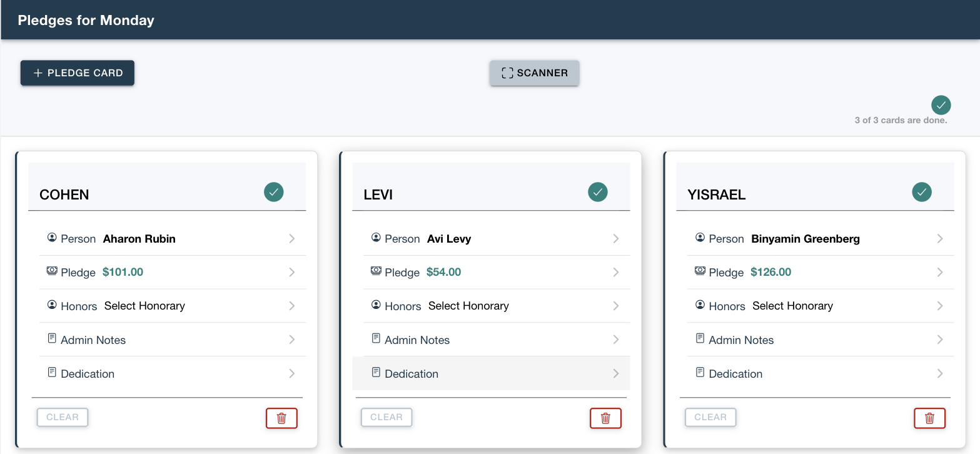Screen dimensions: 980x454
Task: Click the person icon next to Avi Levy
Action: [376, 238]
